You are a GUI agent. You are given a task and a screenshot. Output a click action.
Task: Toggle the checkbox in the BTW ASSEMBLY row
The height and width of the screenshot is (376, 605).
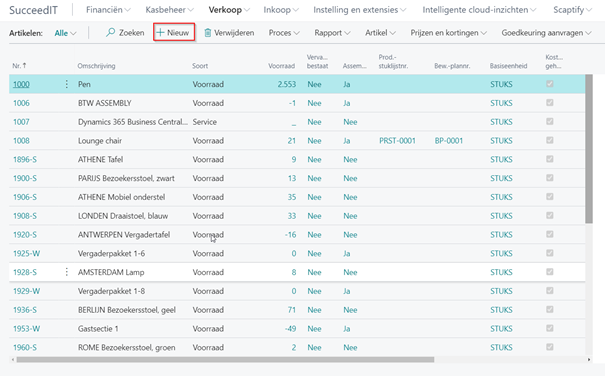tap(550, 103)
